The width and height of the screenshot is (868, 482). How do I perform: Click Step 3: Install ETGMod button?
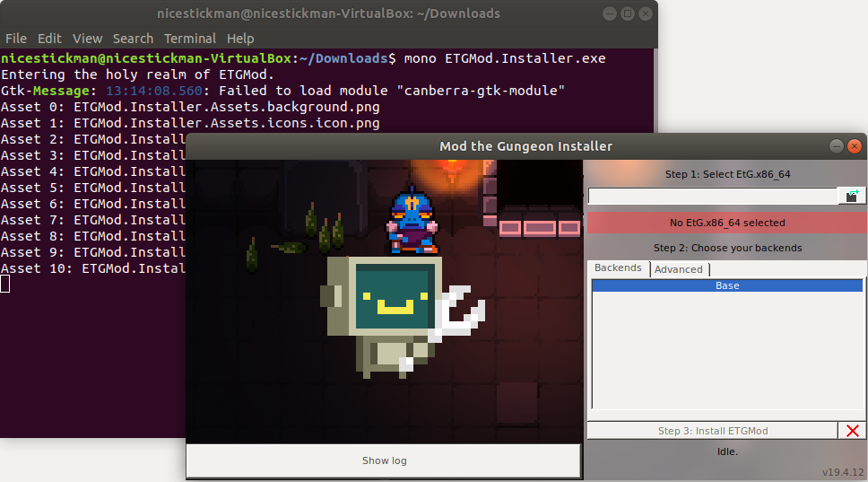(x=713, y=431)
